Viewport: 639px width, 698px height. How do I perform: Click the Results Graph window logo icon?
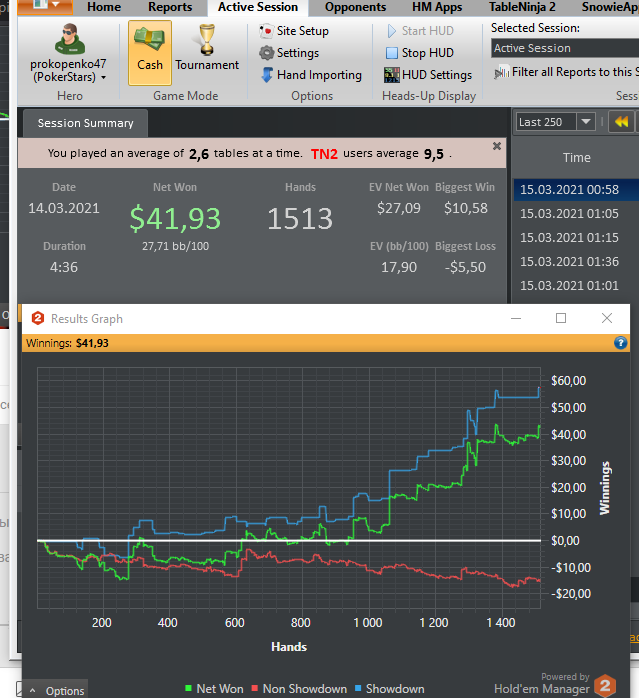[38, 318]
